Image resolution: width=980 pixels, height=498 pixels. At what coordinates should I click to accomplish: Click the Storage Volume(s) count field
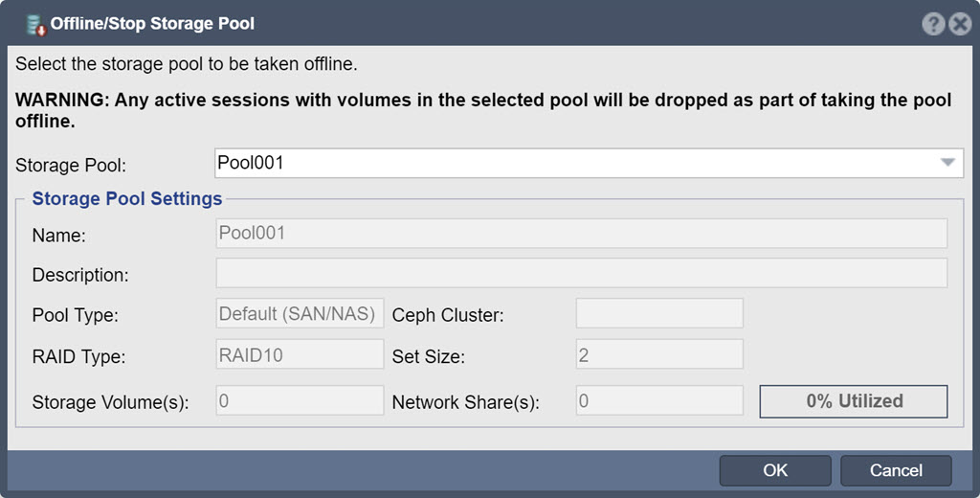click(300, 400)
